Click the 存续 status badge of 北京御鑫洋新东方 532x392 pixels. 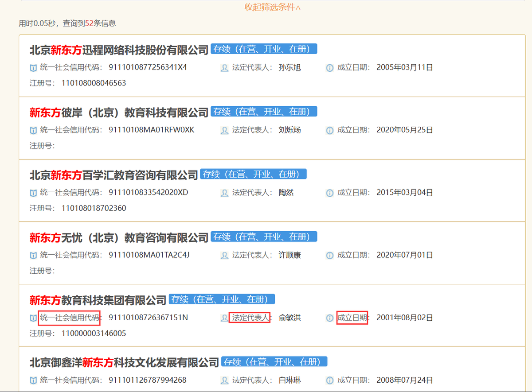(x=274, y=361)
